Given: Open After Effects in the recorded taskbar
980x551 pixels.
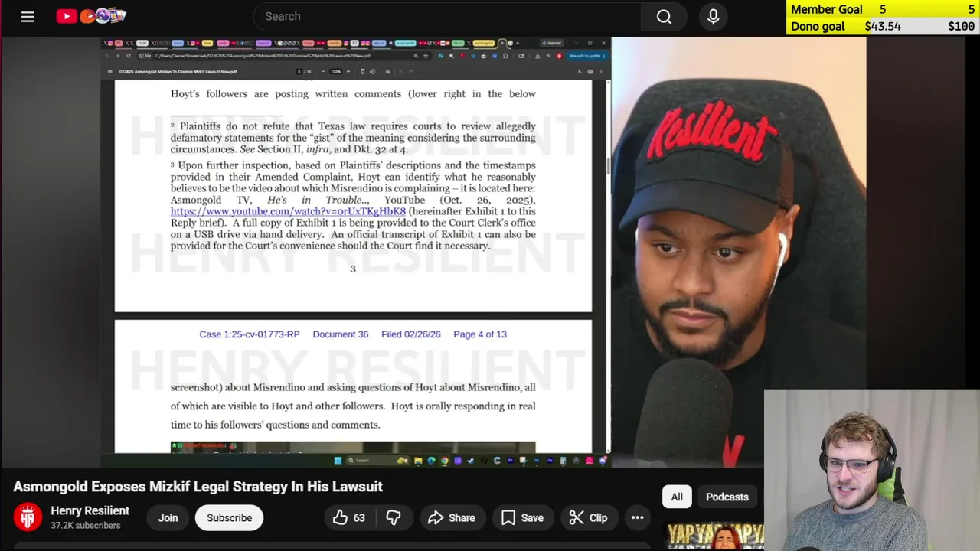Looking at the screenshot, I should pos(550,461).
